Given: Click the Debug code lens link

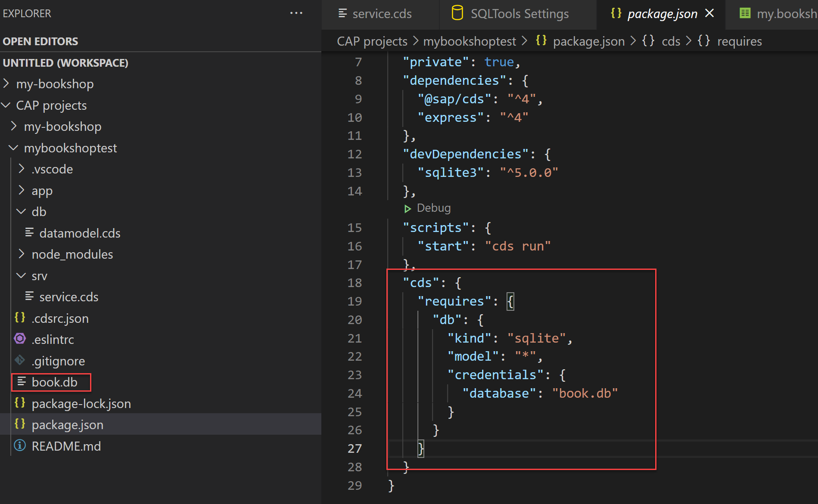Looking at the screenshot, I should point(433,208).
